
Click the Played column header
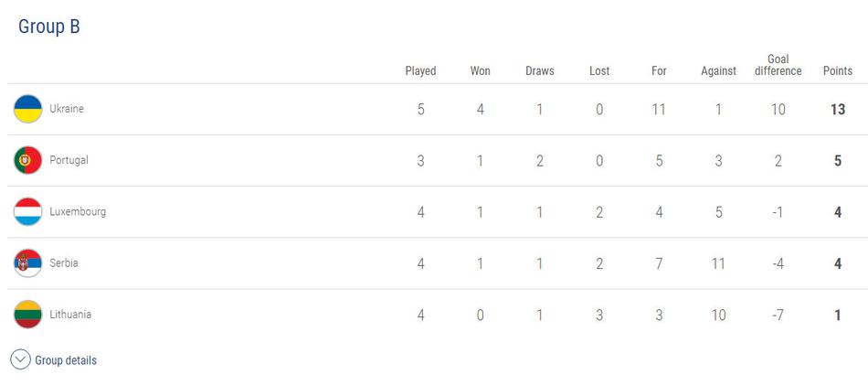tap(420, 70)
